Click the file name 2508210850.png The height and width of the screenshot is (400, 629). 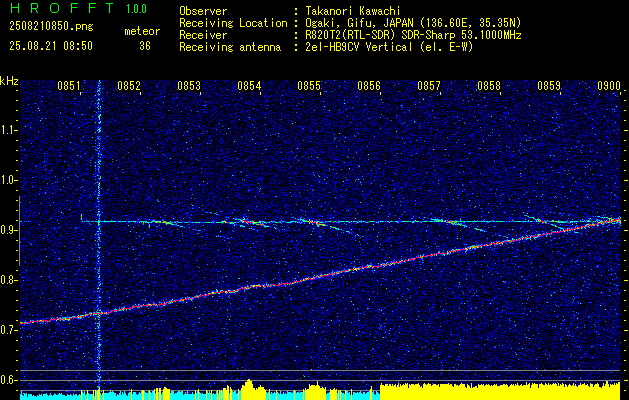tap(51, 27)
